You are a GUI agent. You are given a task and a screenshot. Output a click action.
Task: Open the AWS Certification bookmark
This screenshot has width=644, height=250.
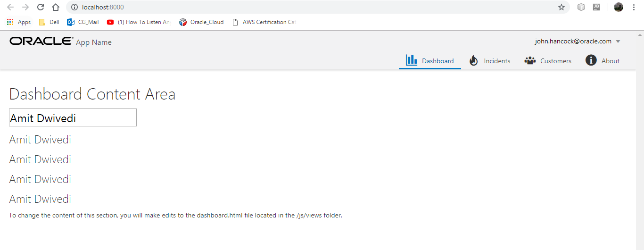[x=264, y=22]
